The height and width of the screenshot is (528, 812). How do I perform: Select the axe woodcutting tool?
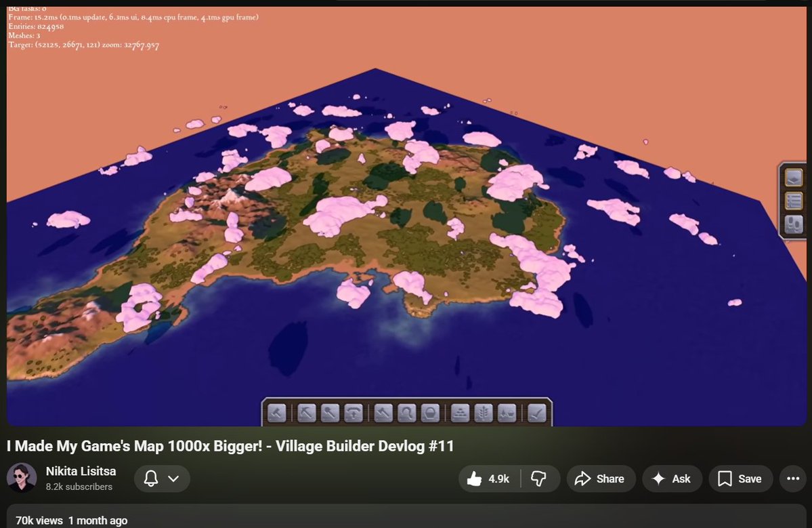click(x=383, y=413)
